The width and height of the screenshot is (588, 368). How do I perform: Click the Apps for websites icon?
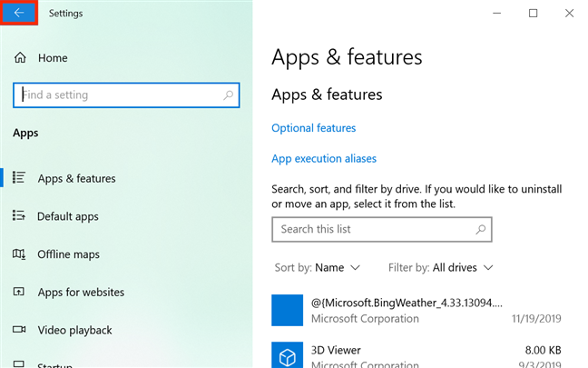[19, 292]
